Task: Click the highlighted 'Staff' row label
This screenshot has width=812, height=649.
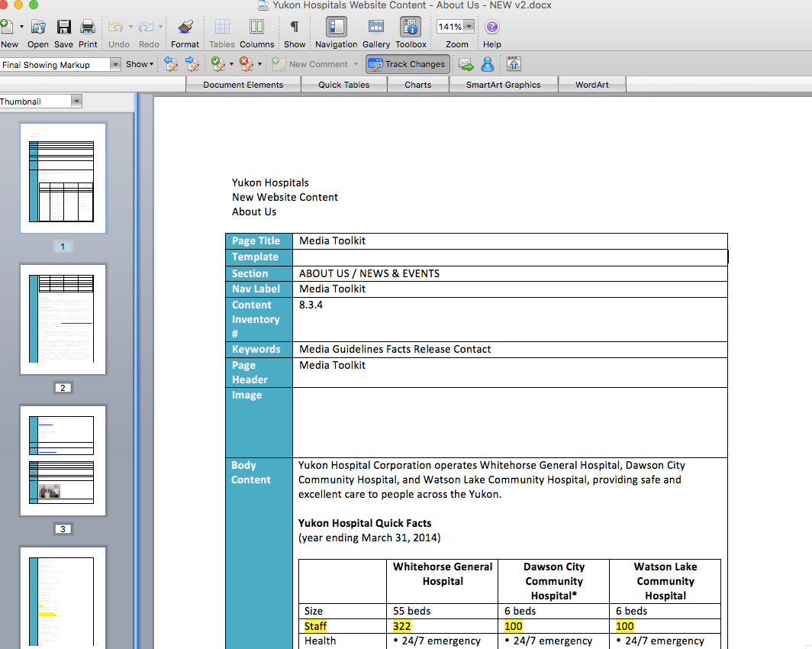Action: (315, 626)
